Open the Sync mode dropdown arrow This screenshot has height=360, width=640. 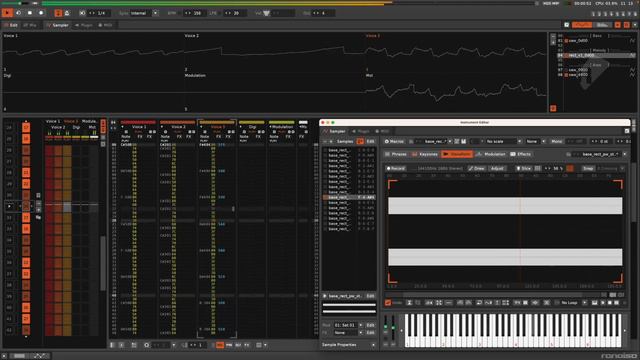(x=156, y=13)
